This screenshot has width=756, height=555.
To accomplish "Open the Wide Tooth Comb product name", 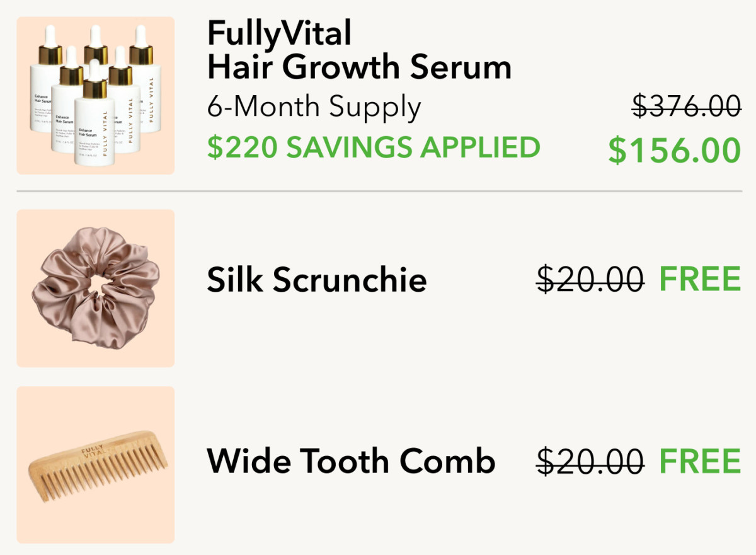I will [x=351, y=462].
